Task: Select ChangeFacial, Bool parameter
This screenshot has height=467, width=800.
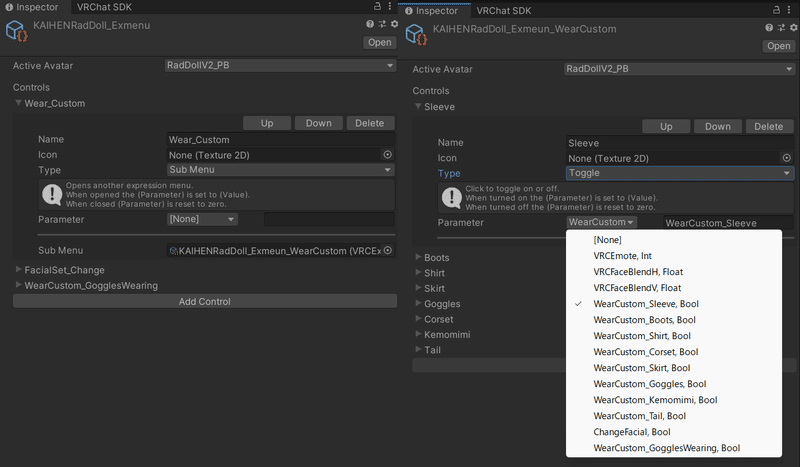Action: 673,432
